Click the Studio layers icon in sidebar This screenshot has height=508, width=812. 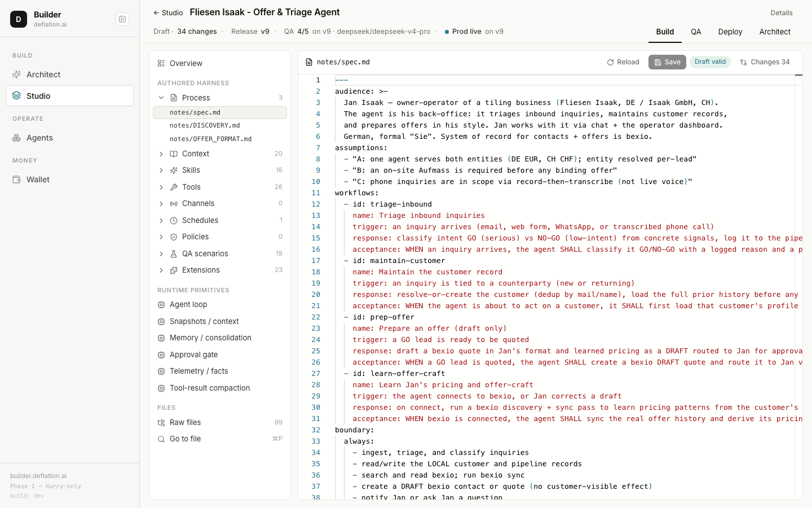pyautogui.click(x=16, y=96)
